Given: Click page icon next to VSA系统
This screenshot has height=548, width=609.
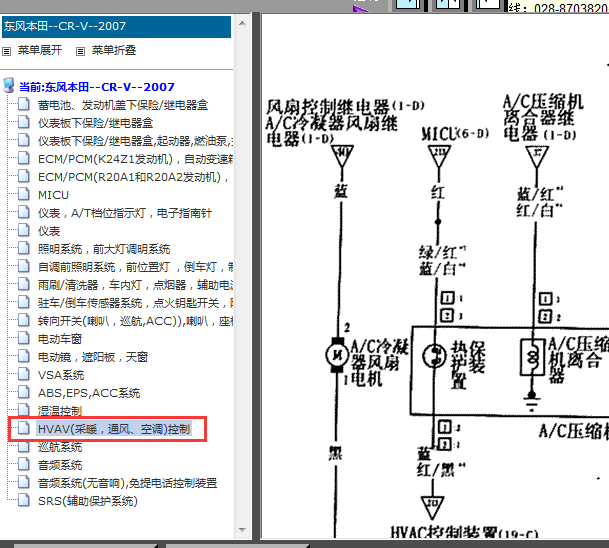Looking at the screenshot, I should point(24,374).
